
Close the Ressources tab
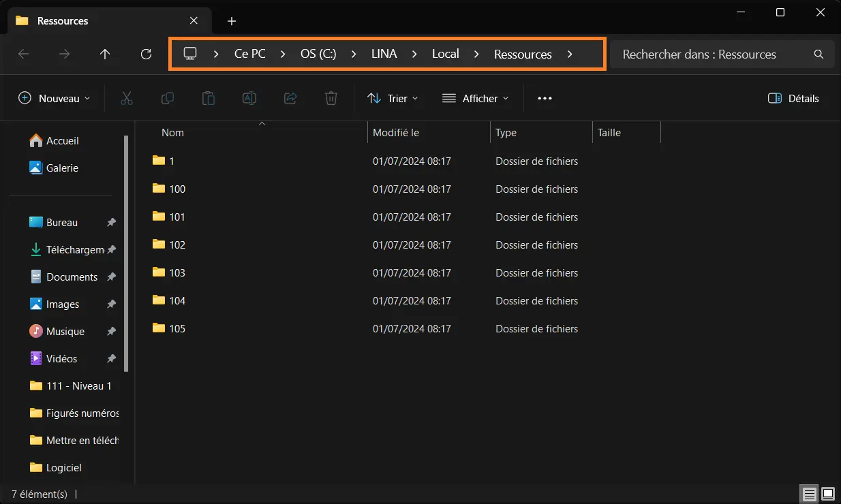pyautogui.click(x=194, y=20)
